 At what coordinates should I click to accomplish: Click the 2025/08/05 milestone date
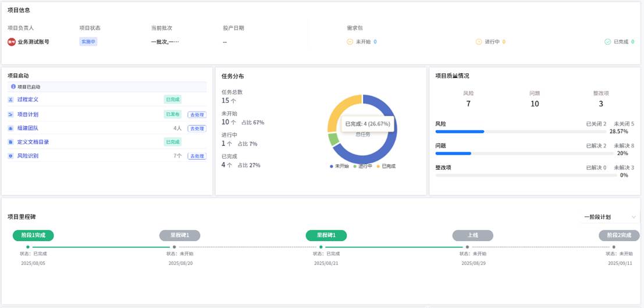[33, 263]
